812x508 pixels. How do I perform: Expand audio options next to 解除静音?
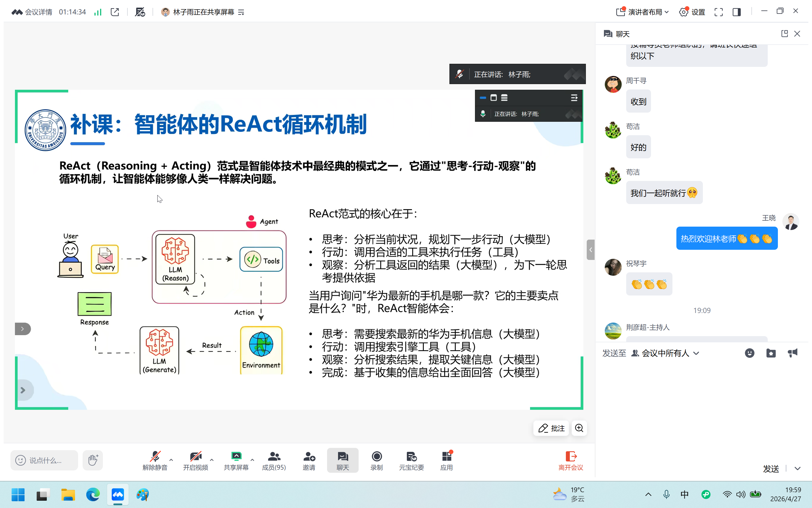click(171, 460)
